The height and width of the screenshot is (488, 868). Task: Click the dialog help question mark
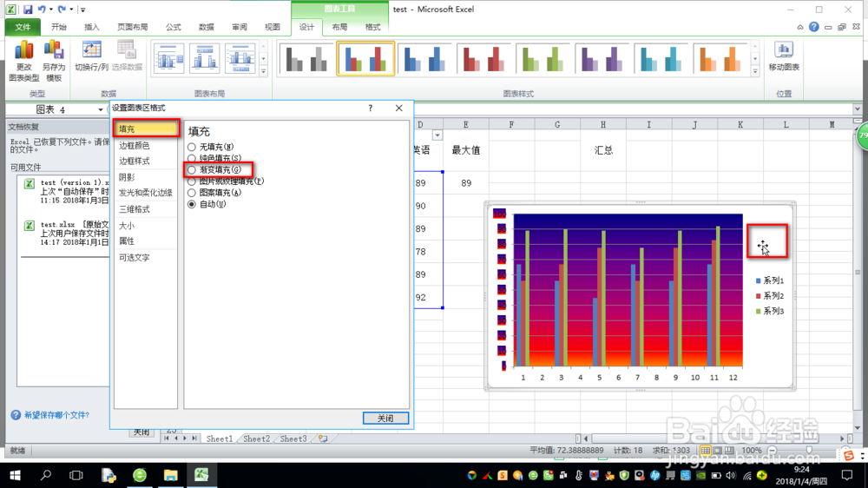371,108
